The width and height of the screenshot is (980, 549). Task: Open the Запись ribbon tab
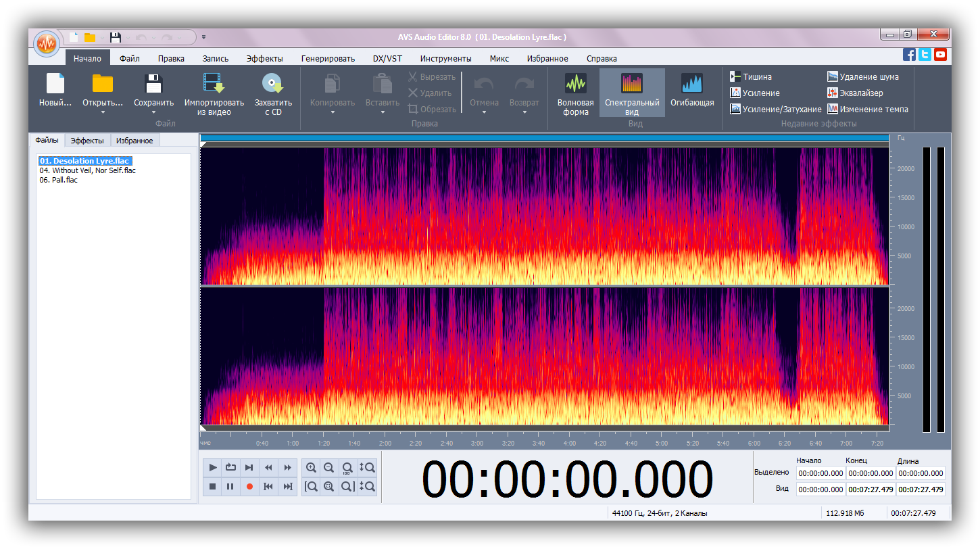tap(216, 59)
